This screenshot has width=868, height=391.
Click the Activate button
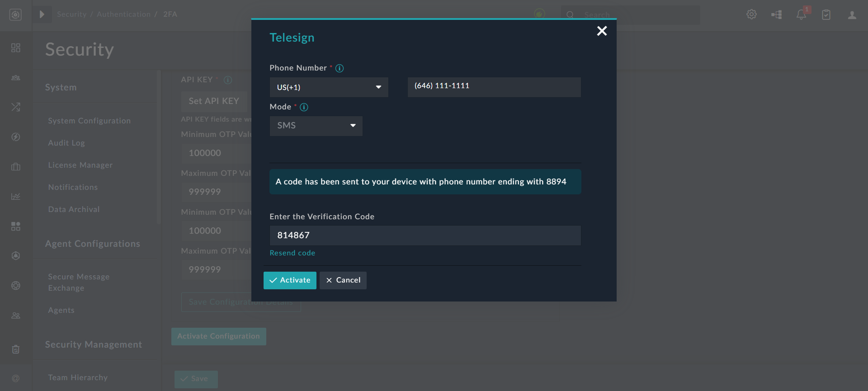pyautogui.click(x=290, y=280)
